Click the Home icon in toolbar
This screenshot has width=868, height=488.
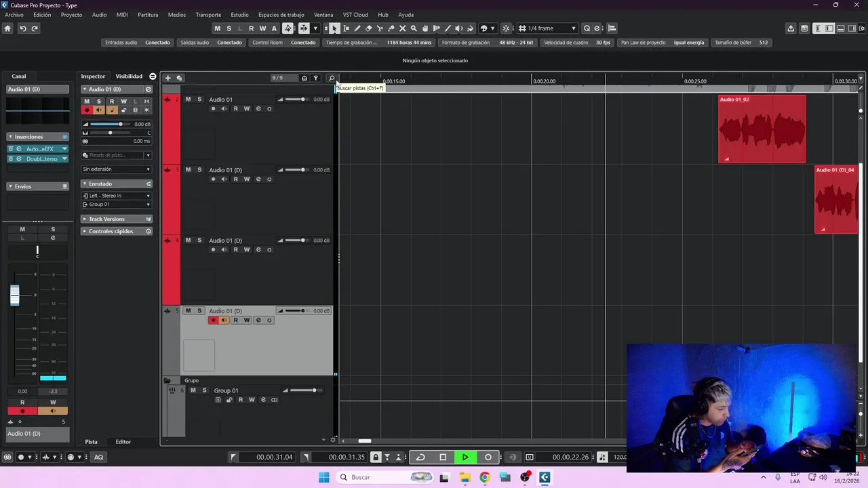pos(7,28)
